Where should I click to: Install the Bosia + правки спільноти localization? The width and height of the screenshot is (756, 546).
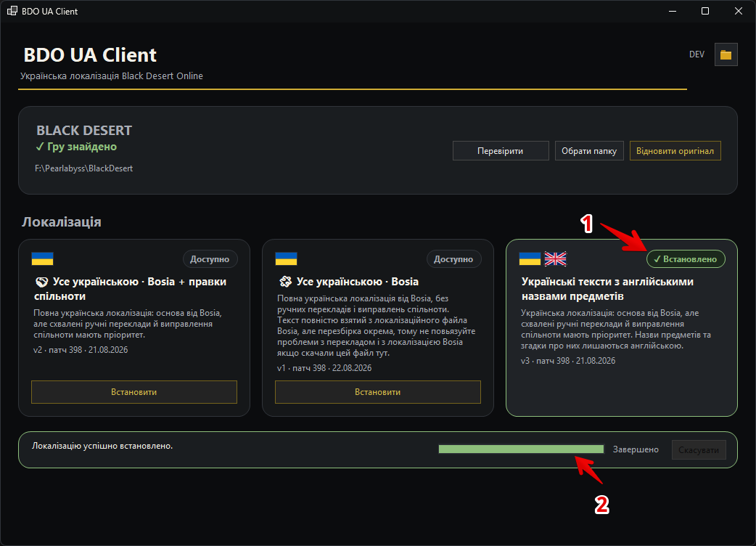pyautogui.click(x=134, y=391)
